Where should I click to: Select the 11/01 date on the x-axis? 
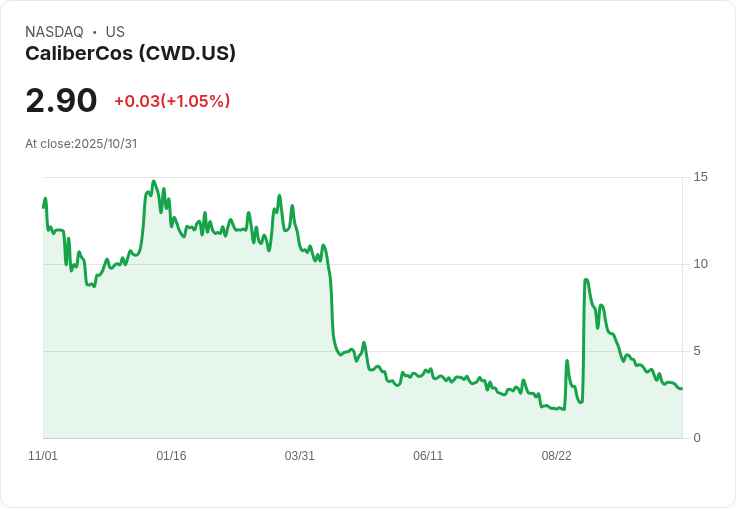click(43, 456)
